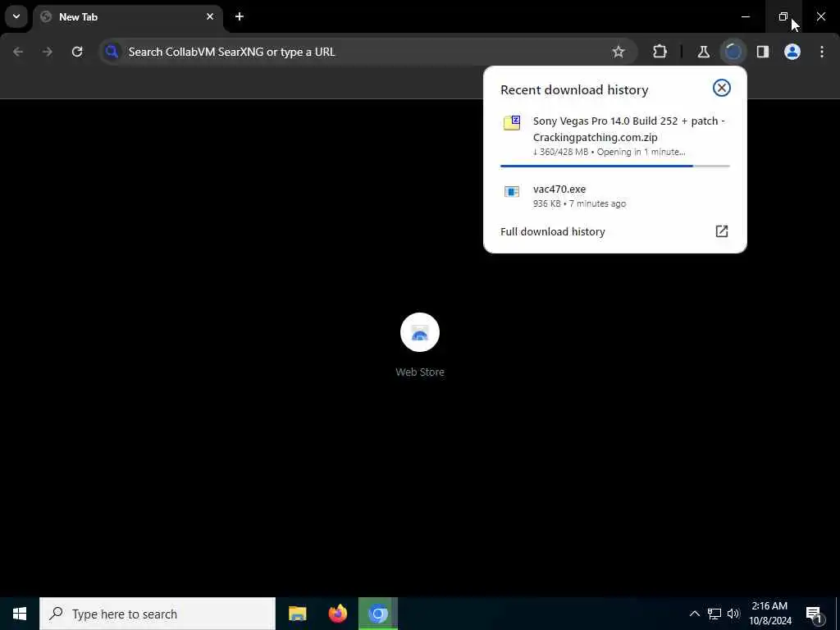840x630 pixels.
Task: Click the vac470.exe file icon
Action: pyautogui.click(x=512, y=191)
